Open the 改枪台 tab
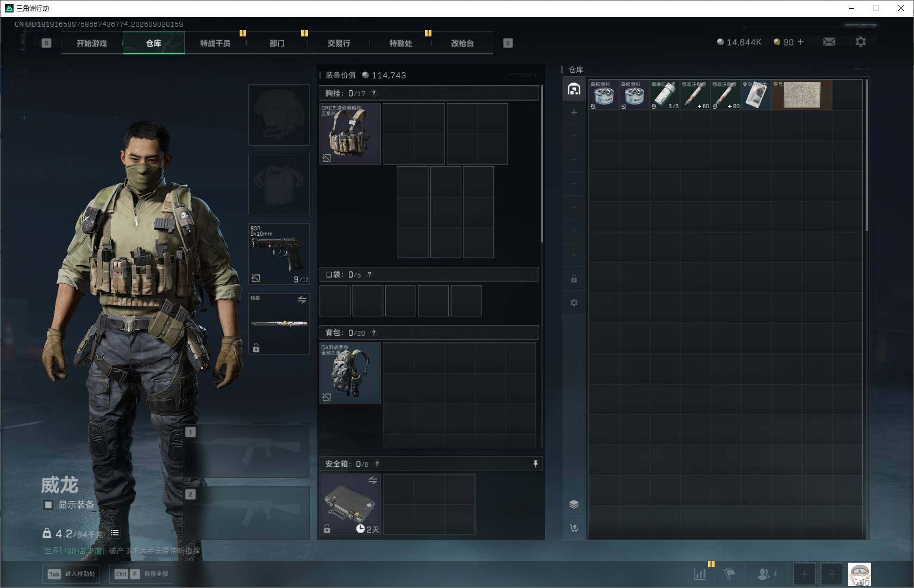 pos(462,43)
